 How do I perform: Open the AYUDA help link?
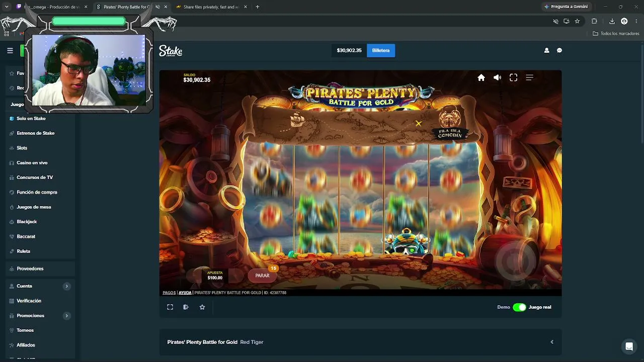pos(185,293)
